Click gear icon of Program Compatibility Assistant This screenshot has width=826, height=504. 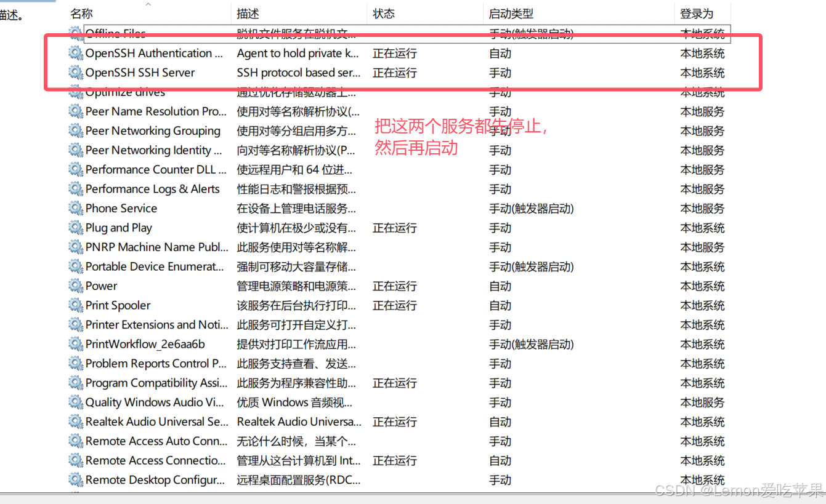[76, 383]
